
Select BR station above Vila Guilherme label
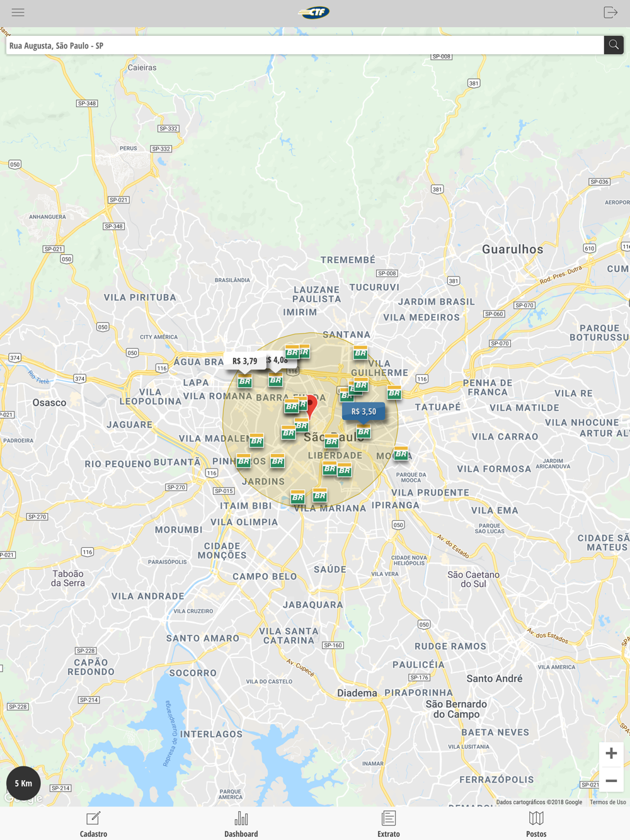[x=360, y=353]
